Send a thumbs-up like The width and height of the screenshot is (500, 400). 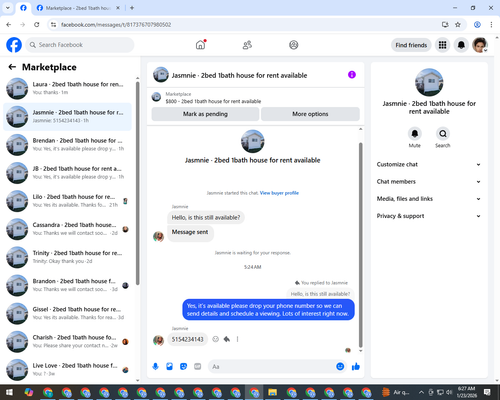(x=356, y=367)
